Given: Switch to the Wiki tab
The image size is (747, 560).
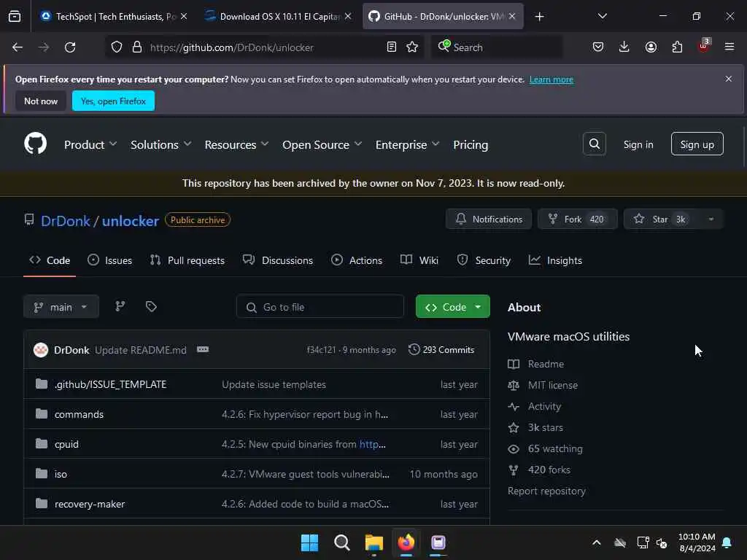Looking at the screenshot, I should 419,260.
